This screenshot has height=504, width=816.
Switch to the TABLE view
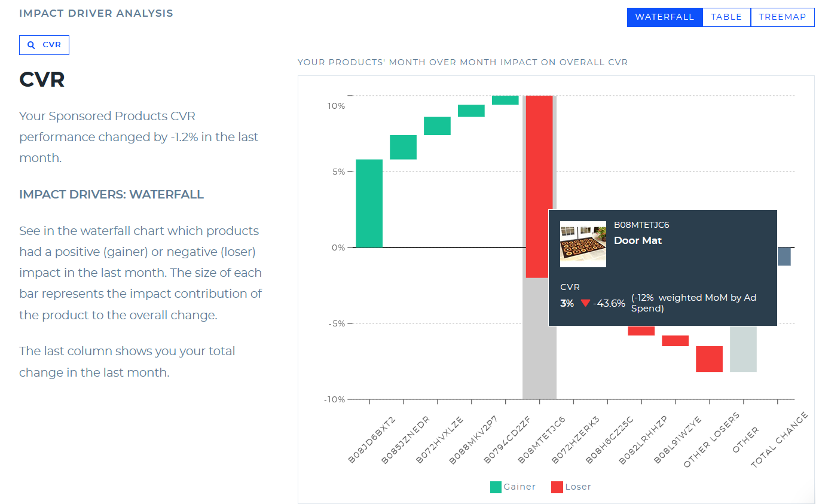point(726,17)
